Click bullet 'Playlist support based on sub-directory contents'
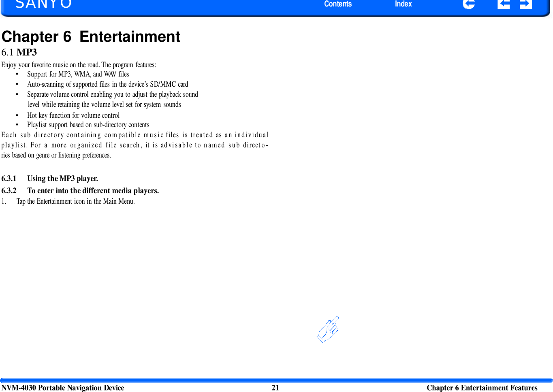Image resolution: width=553 pixels, height=392 pixels. [88, 125]
